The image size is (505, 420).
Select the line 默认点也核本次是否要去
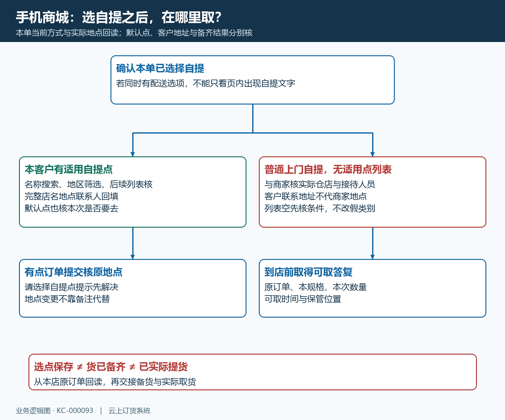click(x=71, y=208)
